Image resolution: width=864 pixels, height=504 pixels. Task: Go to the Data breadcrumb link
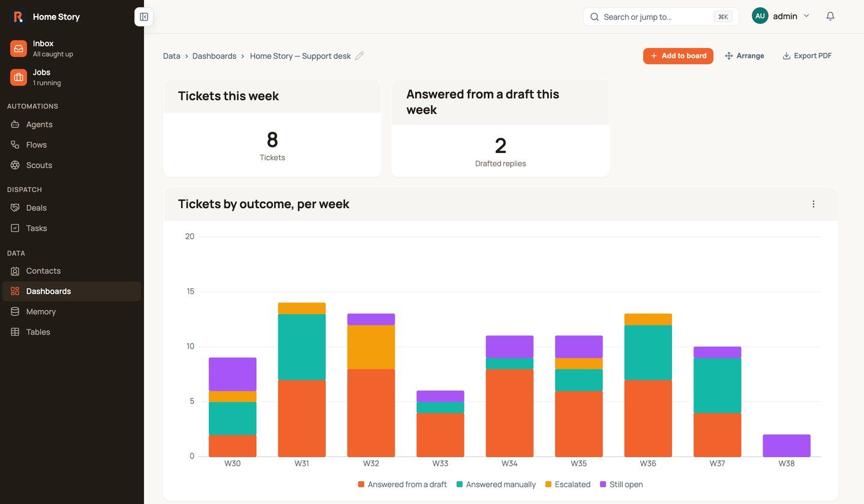point(172,56)
